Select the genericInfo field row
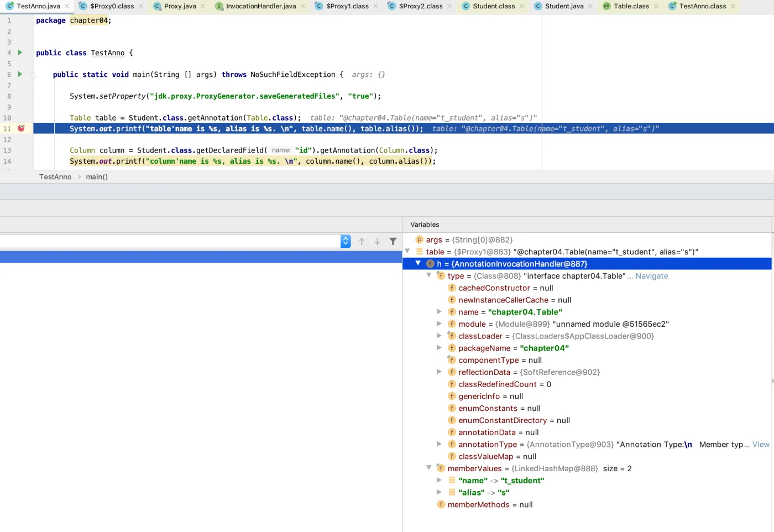 (587, 397)
